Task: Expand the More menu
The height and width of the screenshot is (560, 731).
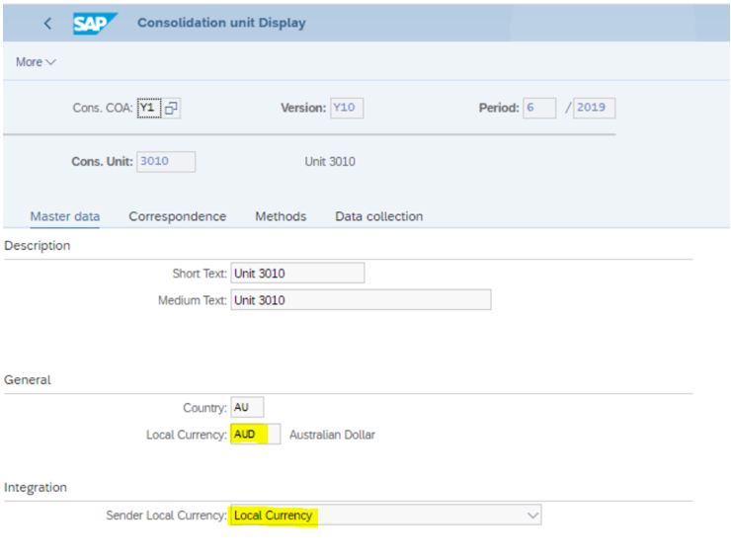Action: click(x=36, y=62)
